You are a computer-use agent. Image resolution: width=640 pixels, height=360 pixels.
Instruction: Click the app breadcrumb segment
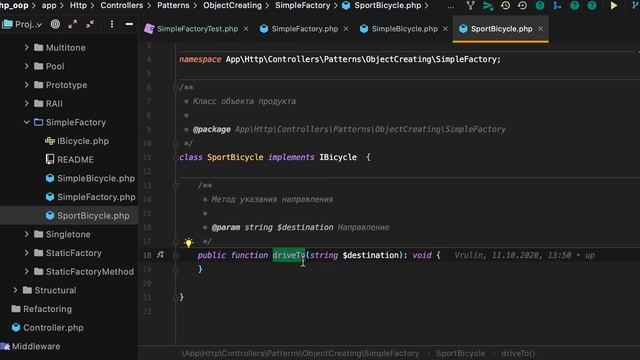coord(49,6)
